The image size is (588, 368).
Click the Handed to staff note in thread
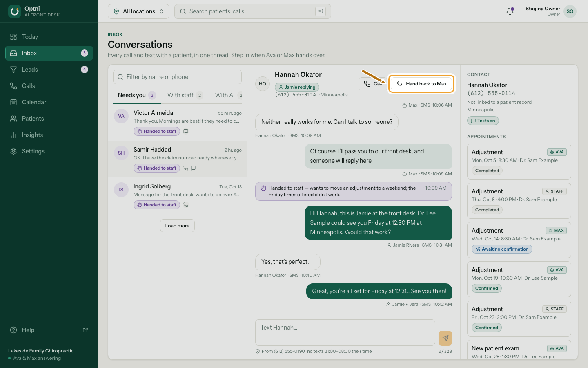pyautogui.click(x=354, y=191)
